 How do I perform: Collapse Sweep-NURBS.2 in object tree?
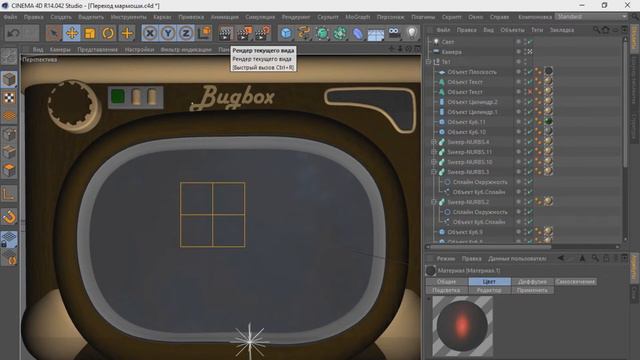[x=434, y=202]
